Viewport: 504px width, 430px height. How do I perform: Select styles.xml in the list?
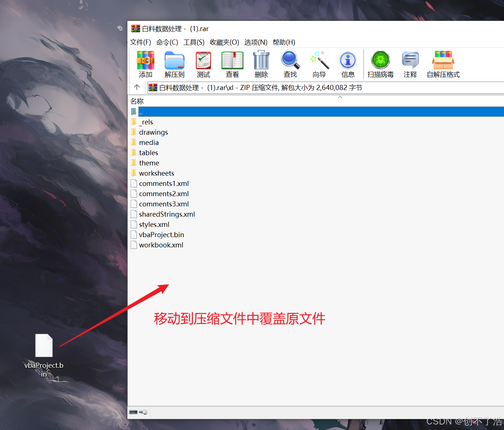(154, 224)
